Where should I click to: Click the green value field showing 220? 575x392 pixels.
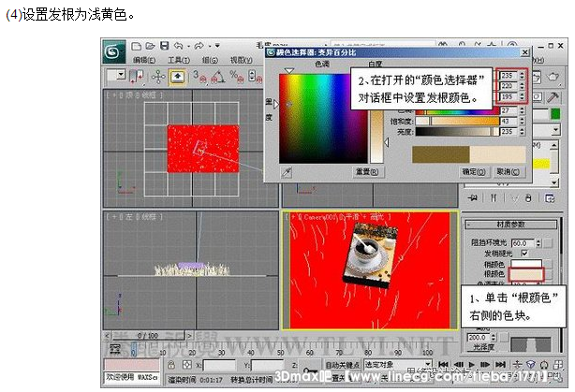(509, 86)
